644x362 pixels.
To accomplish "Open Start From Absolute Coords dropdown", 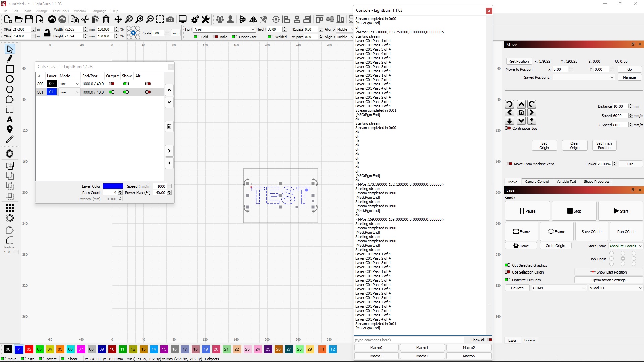I will pyautogui.click(x=626, y=246).
